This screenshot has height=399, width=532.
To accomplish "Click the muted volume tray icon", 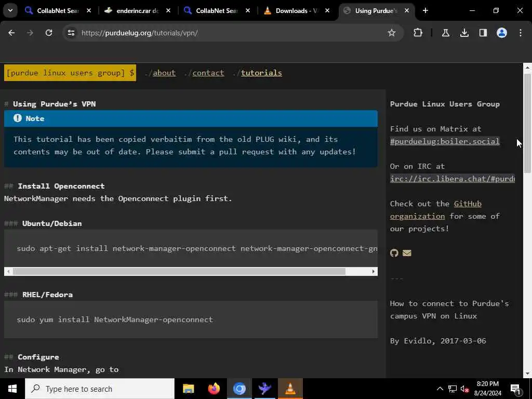I will click(x=465, y=389).
